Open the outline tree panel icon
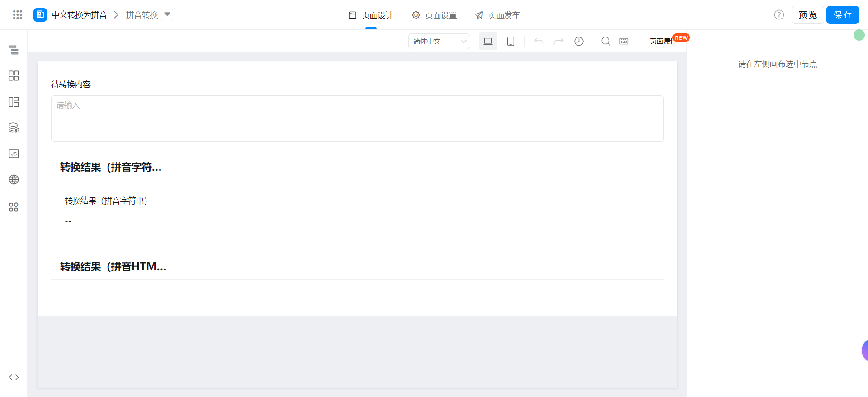The image size is (868, 397). pos(14,50)
